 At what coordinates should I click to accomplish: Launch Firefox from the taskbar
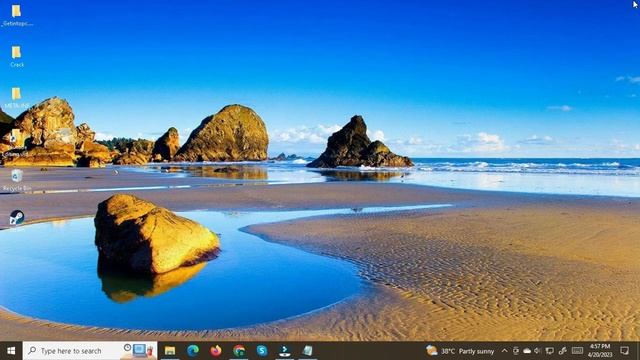[216, 351]
